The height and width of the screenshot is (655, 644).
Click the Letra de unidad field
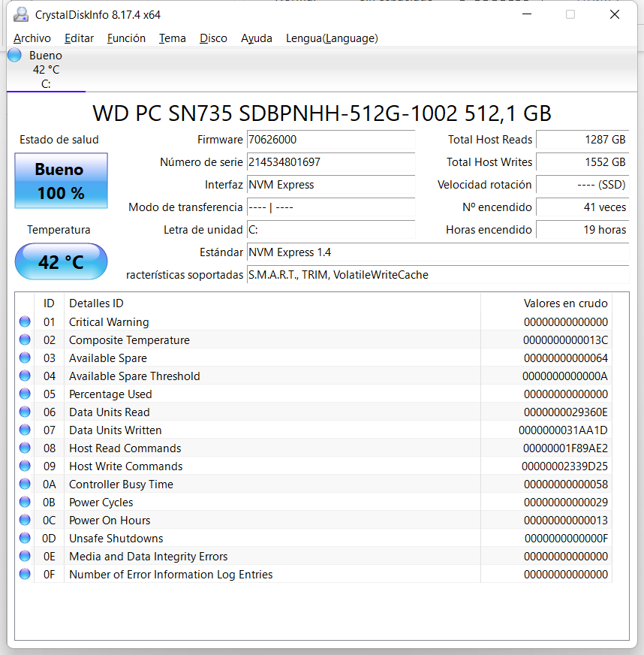331,230
